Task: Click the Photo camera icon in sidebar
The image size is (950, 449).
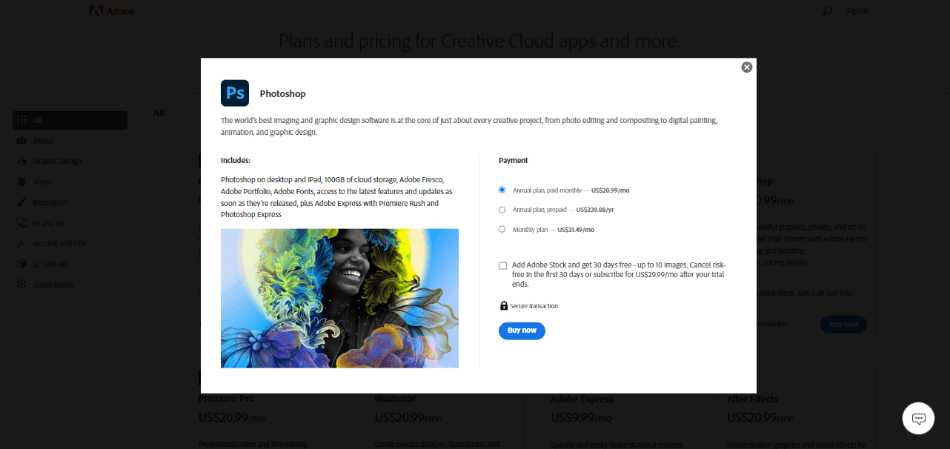Action: (x=22, y=141)
